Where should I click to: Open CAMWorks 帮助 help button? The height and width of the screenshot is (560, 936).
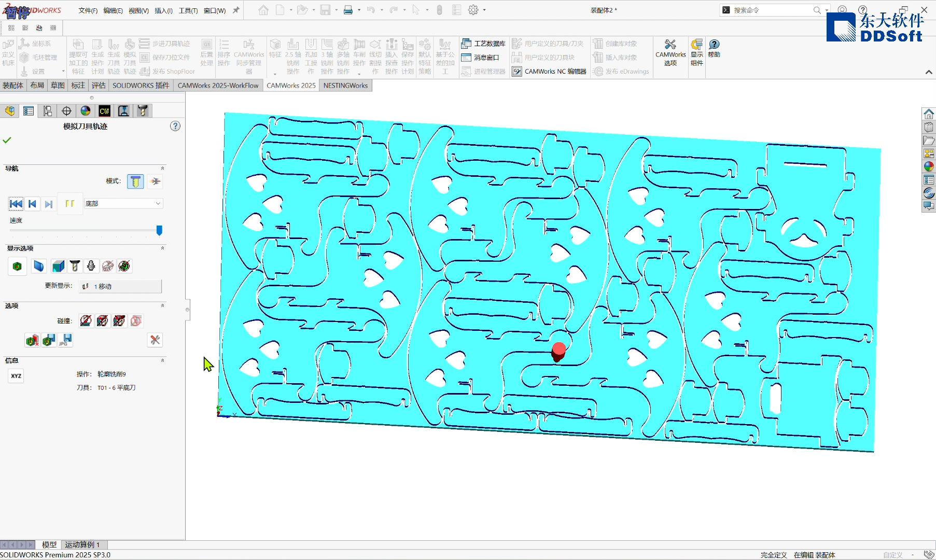point(714,48)
